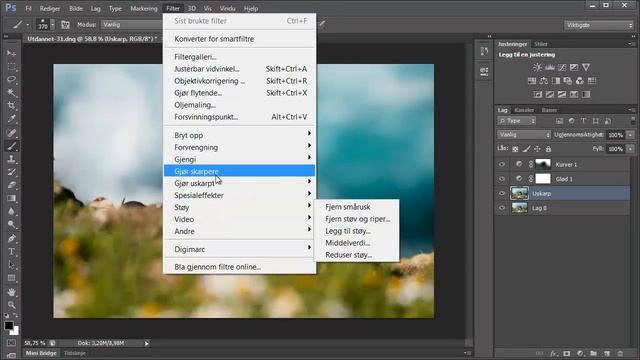Open the layer filter Type dropdown
The width and height of the screenshot is (640, 360).
[517, 121]
